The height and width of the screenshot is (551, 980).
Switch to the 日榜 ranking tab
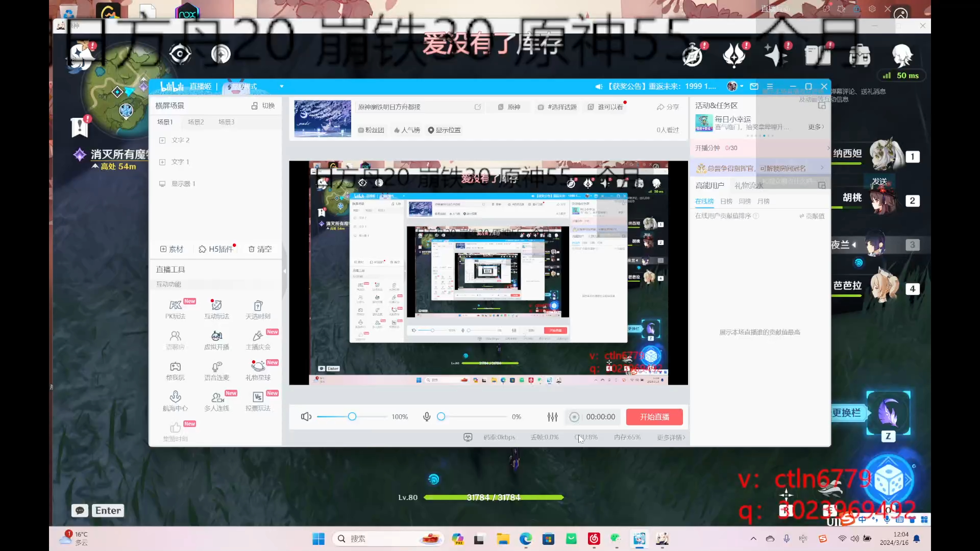pos(726,201)
